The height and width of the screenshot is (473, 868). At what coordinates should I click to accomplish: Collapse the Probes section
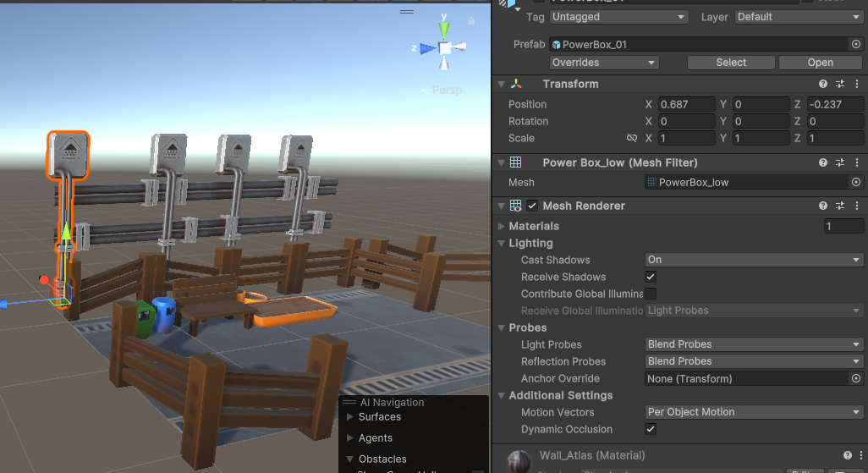point(501,328)
